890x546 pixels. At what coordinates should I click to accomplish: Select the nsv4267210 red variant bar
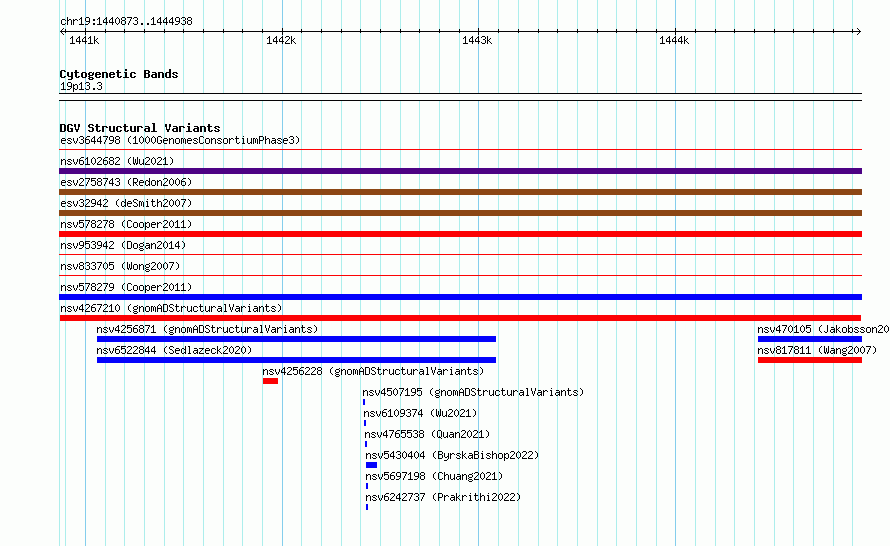coord(460,318)
